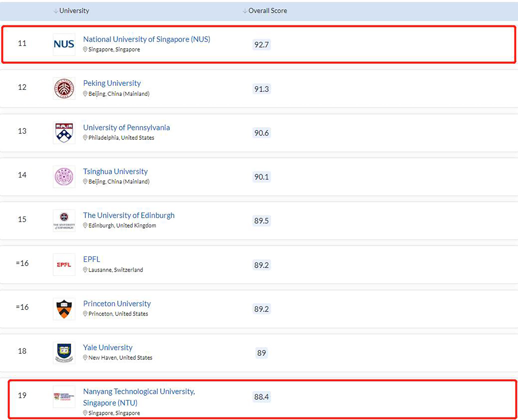Image resolution: width=518 pixels, height=420 pixels.
Task: Open the Tsinghua University link
Action: tap(115, 172)
